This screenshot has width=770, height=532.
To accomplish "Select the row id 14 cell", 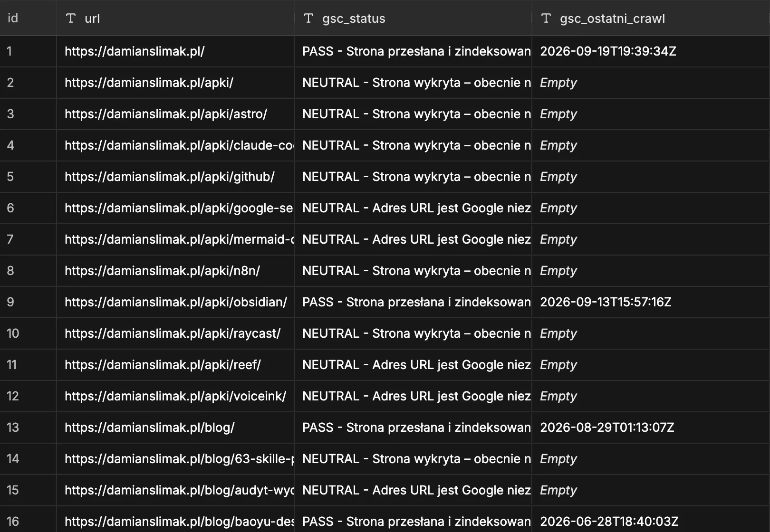I will [28, 459].
